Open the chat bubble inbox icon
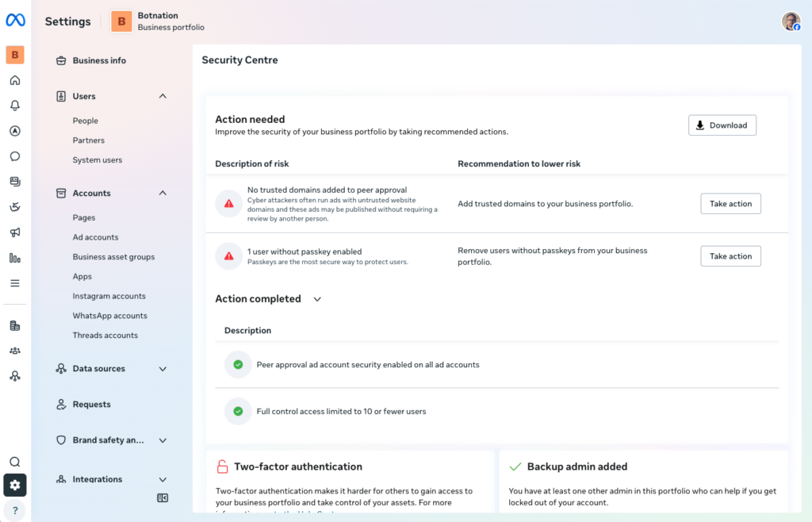Screen dimensions: 812x522 [15, 156]
